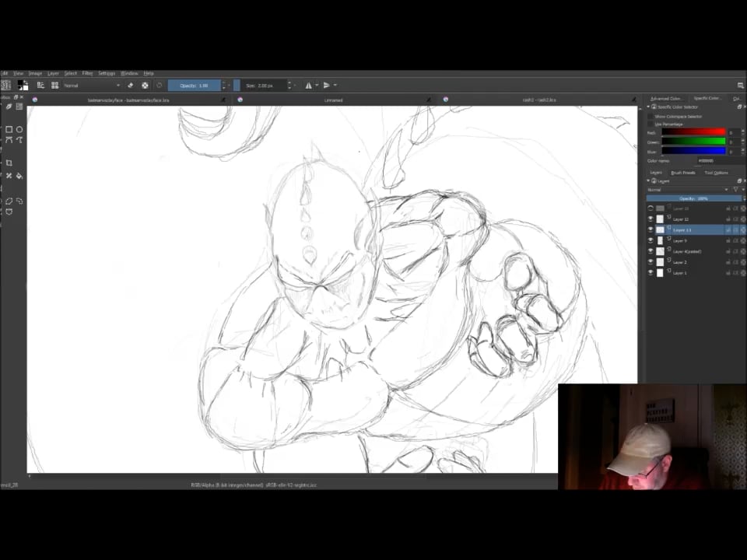Image resolution: width=747 pixels, height=560 pixels.
Task: Open the dropdown arrow beside layer filter
Action: pos(742,190)
